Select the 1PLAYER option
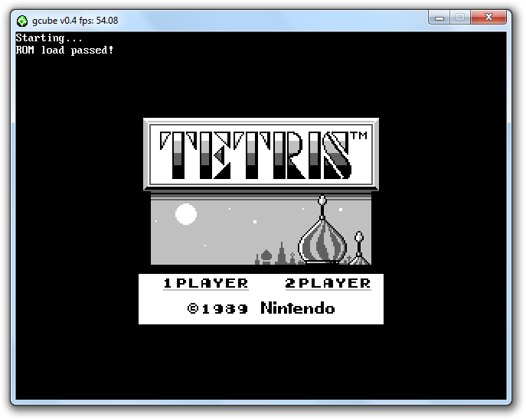This screenshot has width=526, height=420. coord(206,283)
